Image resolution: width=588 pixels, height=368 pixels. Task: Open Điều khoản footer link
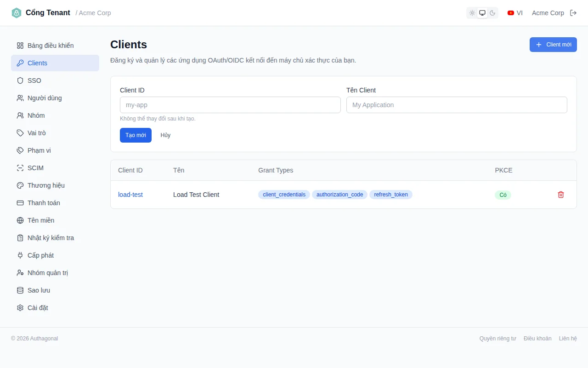click(537, 339)
